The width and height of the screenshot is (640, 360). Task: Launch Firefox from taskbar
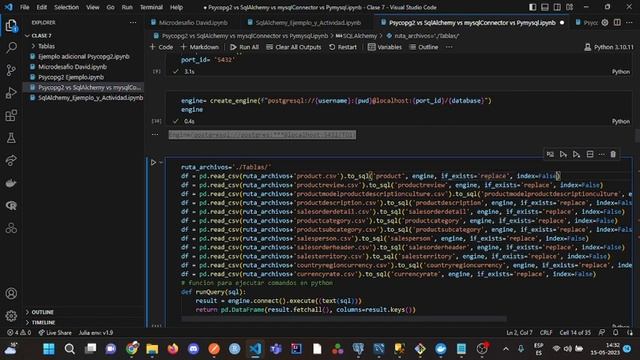pyautogui.click(x=173, y=349)
